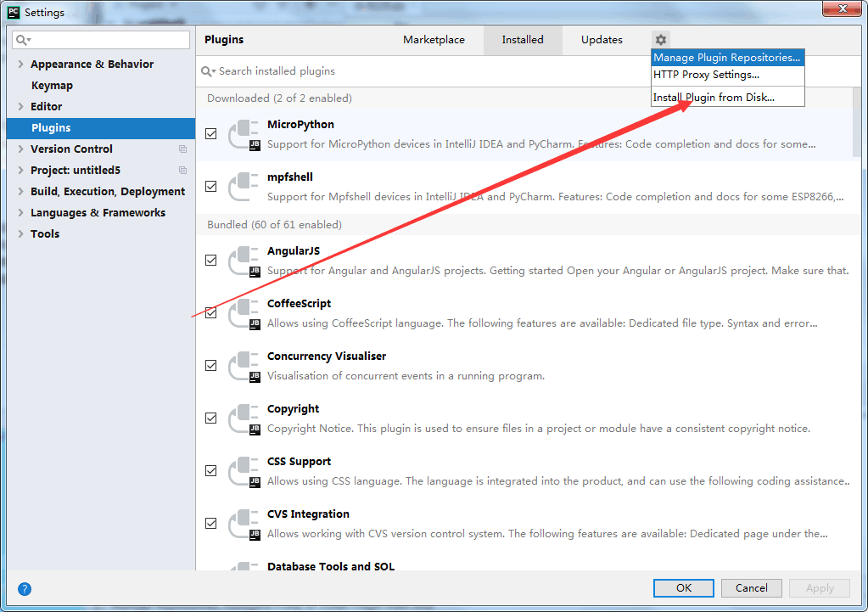Click the CSS Support plugin icon
868x612 pixels.
pyautogui.click(x=244, y=471)
